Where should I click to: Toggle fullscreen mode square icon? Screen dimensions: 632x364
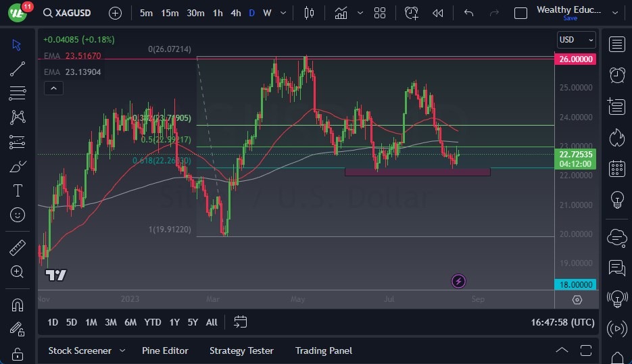(x=520, y=13)
